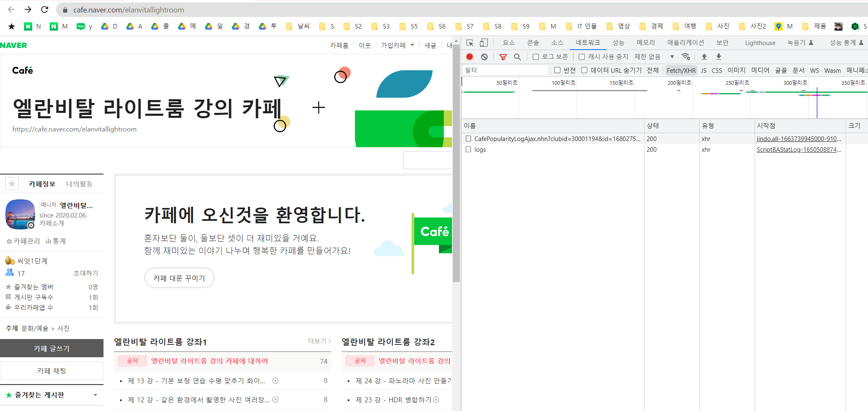Open the ScriptBAStatLog initiator link
The height and width of the screenshot is (411, 868).
click(799, 149)
